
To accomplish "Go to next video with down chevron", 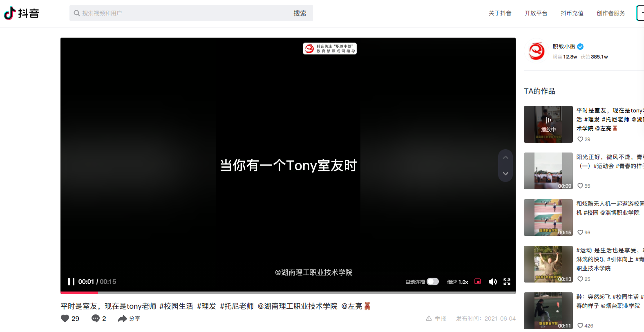I will tap(505, 174).
